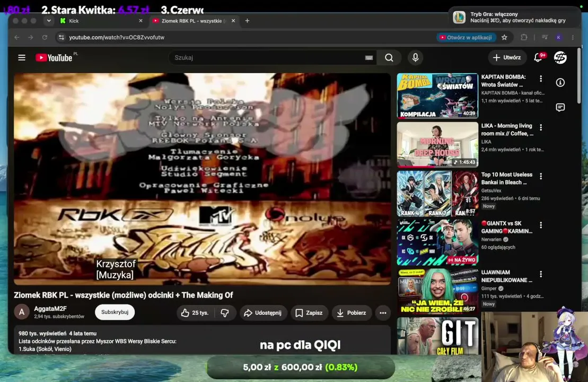Click Utwórz create button
Screen dimensions: 588x382
click(x=507, y=57)
